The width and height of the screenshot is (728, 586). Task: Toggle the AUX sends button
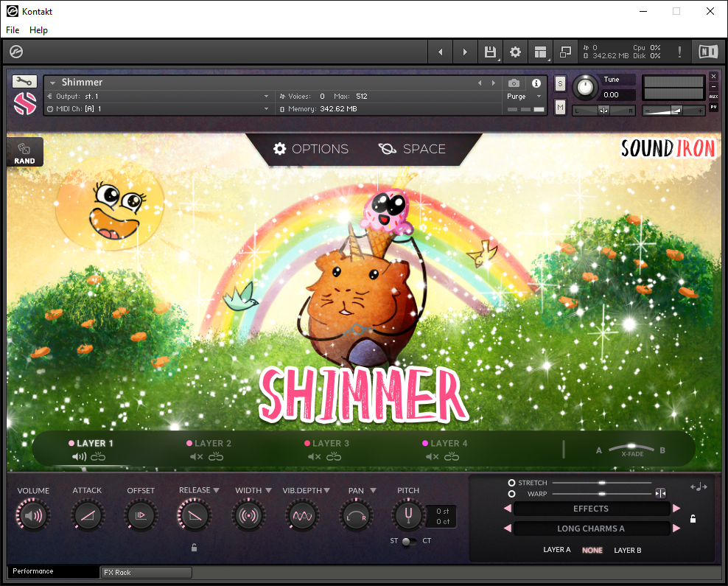pyautogui.click(x=713, y=97)
